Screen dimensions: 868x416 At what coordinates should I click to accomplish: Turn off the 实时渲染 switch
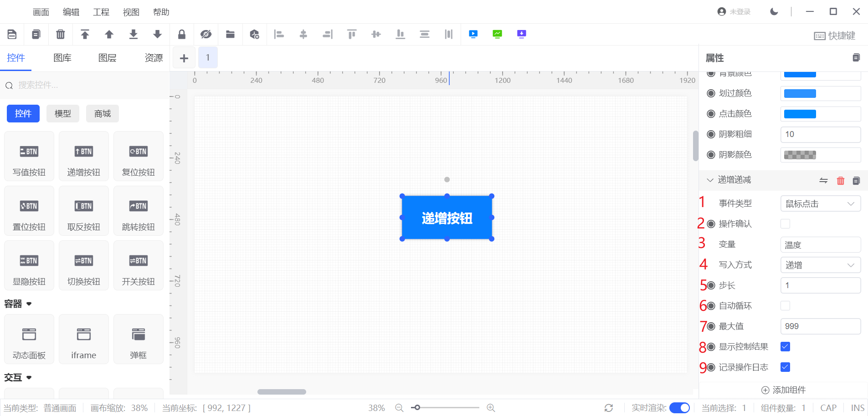(679, 408)
